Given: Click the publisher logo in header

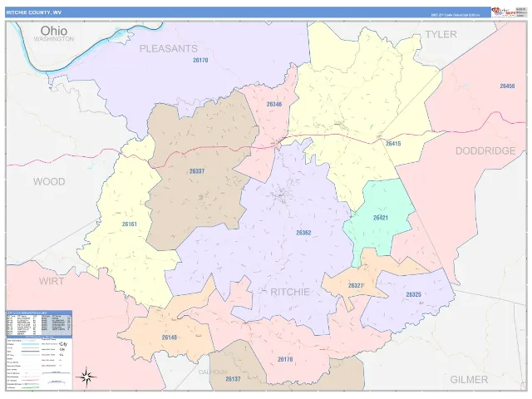Looking at the screenshot, I should (x=504, y=12).
